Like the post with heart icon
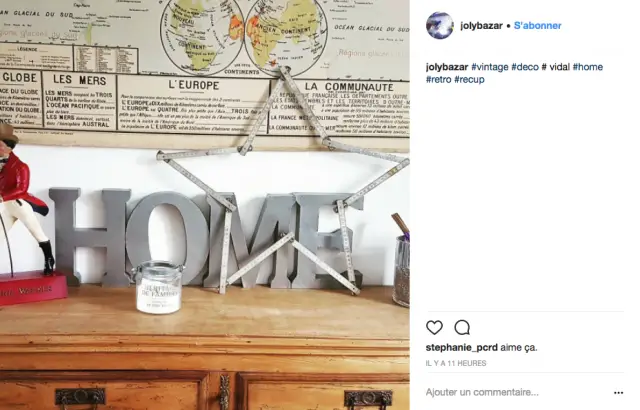The height and width of the screenshot is (410, 640). tap(434, 327)
